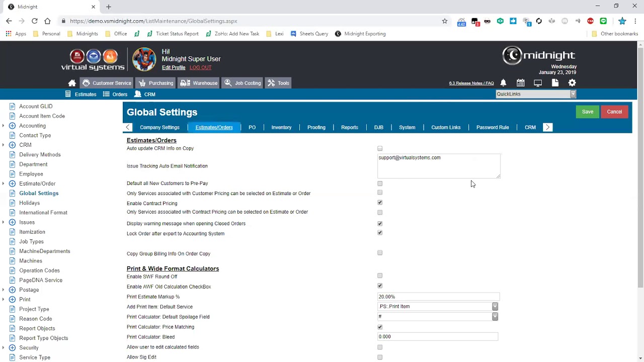
Task: Click the Print Calculator Bleed field
Action: coord(438,337)
